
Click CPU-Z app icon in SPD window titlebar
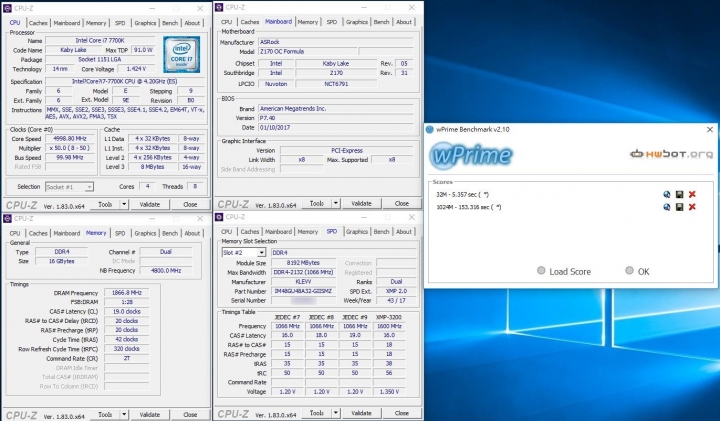(x=219, y=217)
